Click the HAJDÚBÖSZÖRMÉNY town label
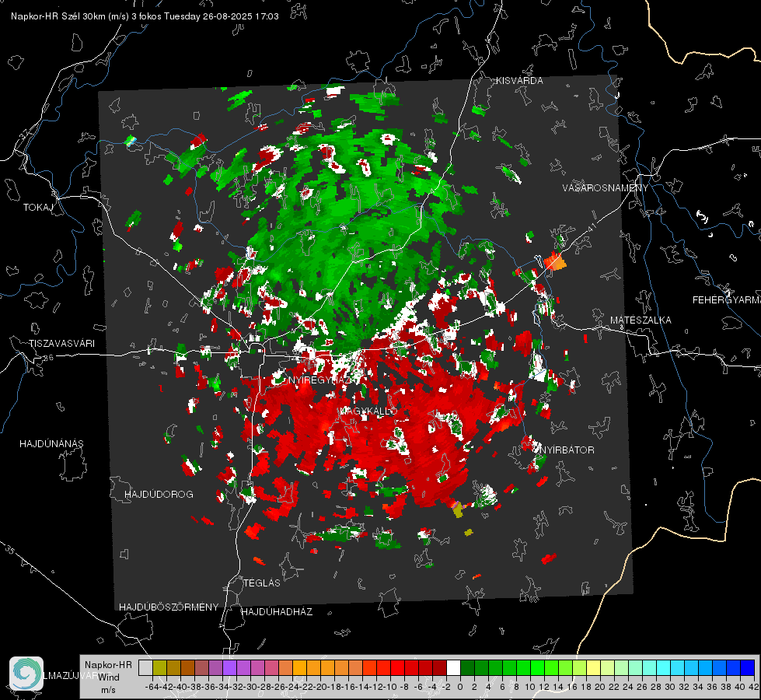 click(169, 607)
